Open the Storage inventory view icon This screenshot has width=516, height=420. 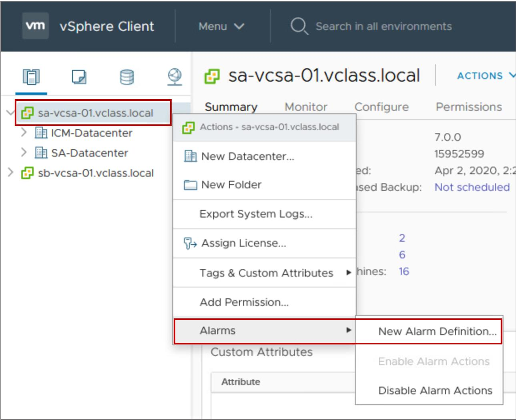pos(127,77)
